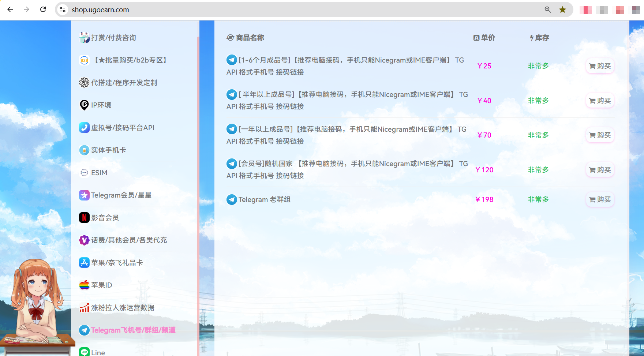The width and height of the screenshot is (644, 356).
Task: Open the [1-6个月成品号] product title
Action: (x=345, y=66)
